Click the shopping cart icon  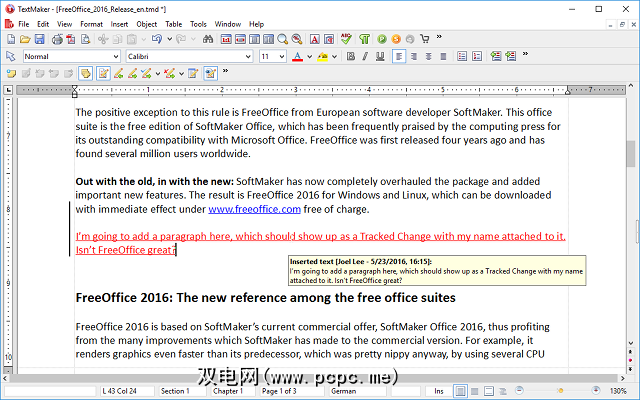point(425,39)
